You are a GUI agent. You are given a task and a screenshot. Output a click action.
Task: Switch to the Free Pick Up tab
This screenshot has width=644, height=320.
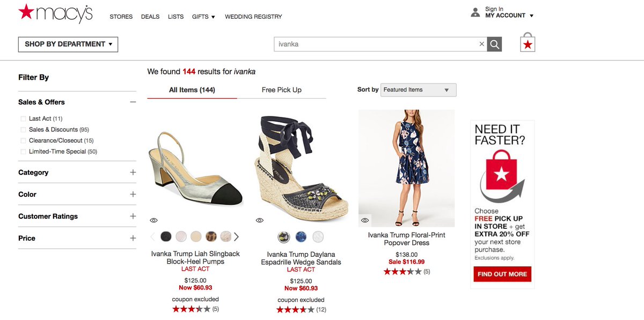[282, 90]
